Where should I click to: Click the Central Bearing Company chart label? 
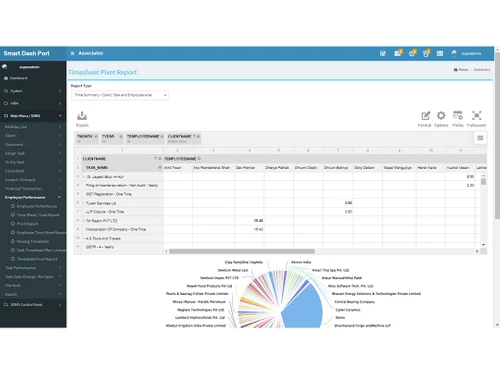tap(354, 302)
